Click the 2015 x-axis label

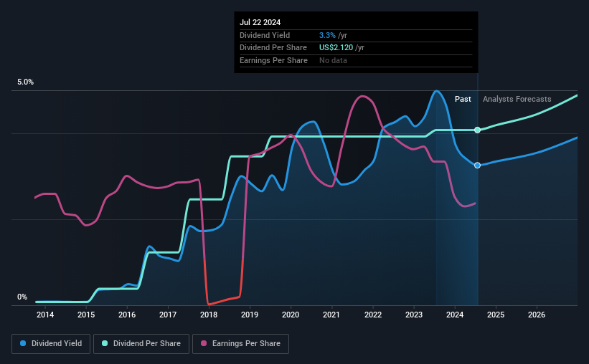click(x=86, y=315)
